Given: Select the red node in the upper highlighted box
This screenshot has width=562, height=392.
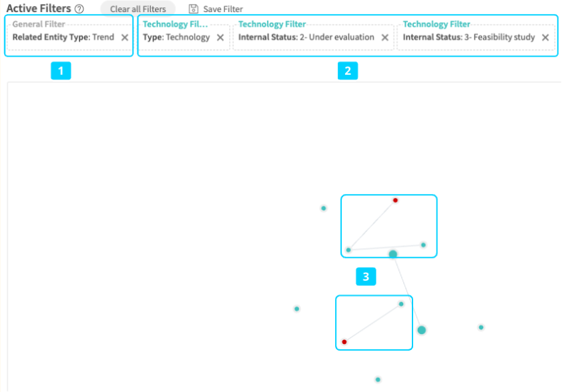Looking at the screenshot, I should click(x=395, y=200).
